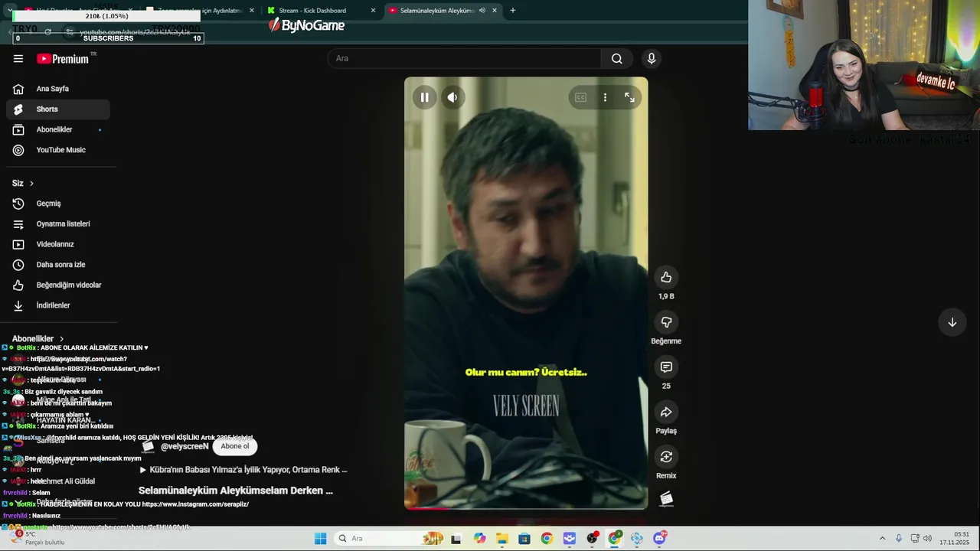
Task: Go to next short with down arrow
Action: (x=952, y=322)
